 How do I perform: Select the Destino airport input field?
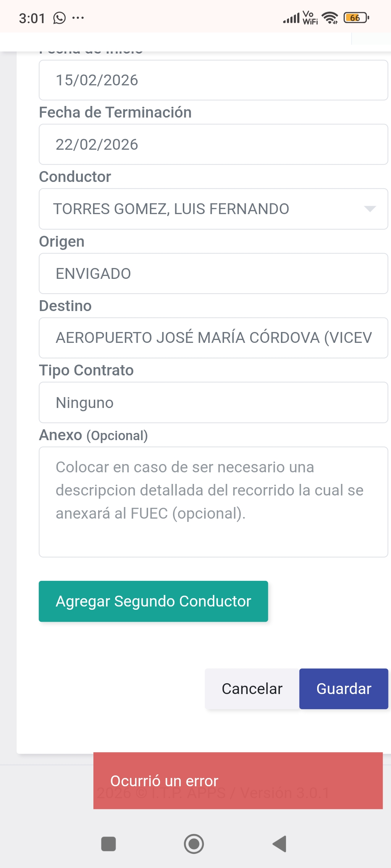[213, 338]
